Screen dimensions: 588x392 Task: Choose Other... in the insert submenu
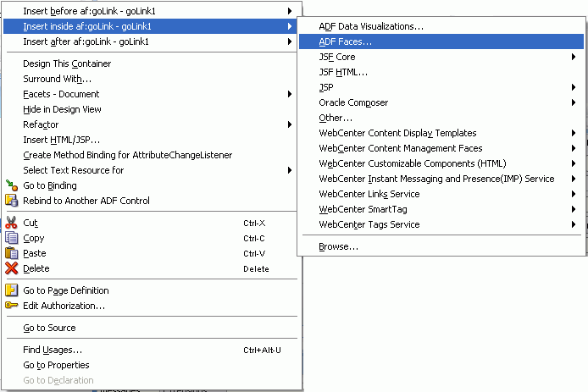[441, 118]
